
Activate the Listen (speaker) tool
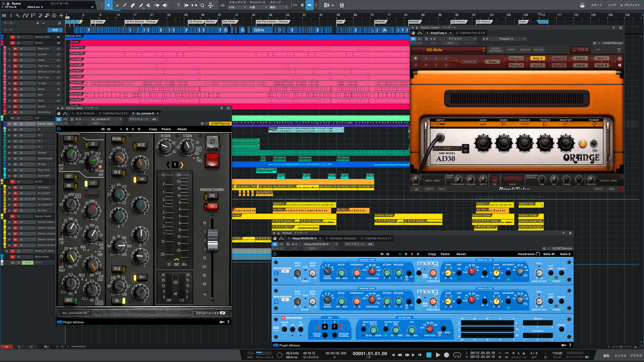(165, 5)
